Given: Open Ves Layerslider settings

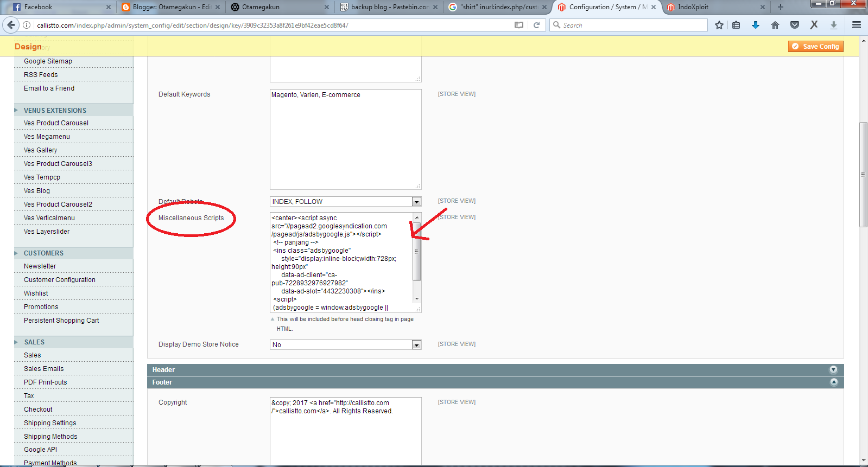Looking at the screenshot, I should [x=47, y=232].
